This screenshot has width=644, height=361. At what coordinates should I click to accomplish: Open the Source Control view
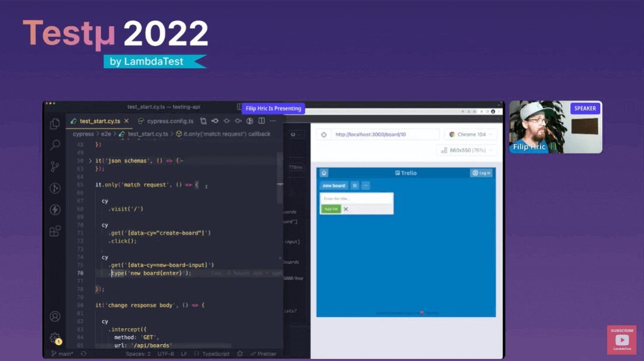tap(55, 167)
